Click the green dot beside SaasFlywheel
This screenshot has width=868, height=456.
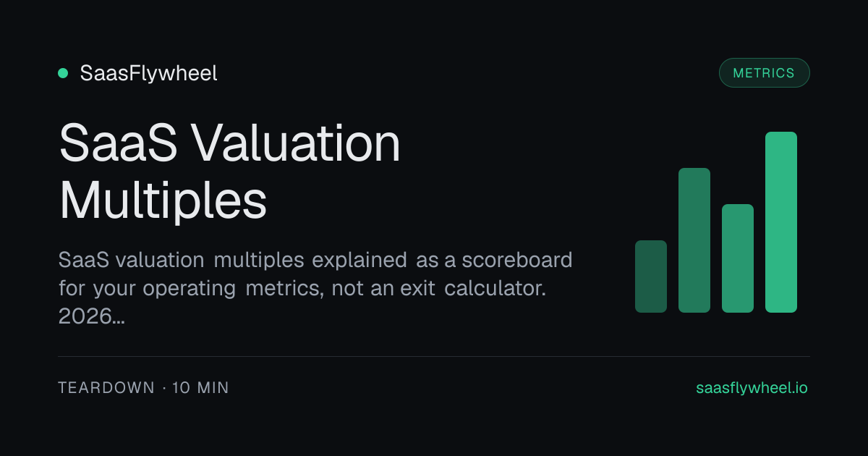click(x=63, y=73)
